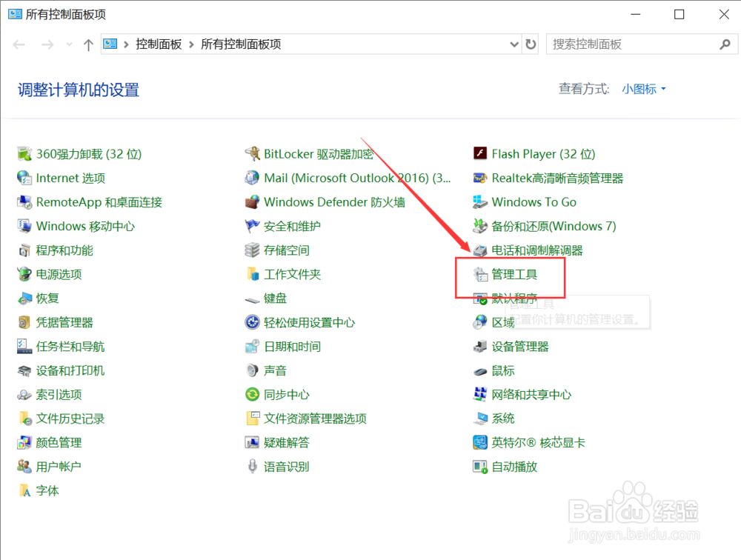Open 电源选项 (Power Options)
Viewport: 741px width, 560px height.
click(61, 274)
